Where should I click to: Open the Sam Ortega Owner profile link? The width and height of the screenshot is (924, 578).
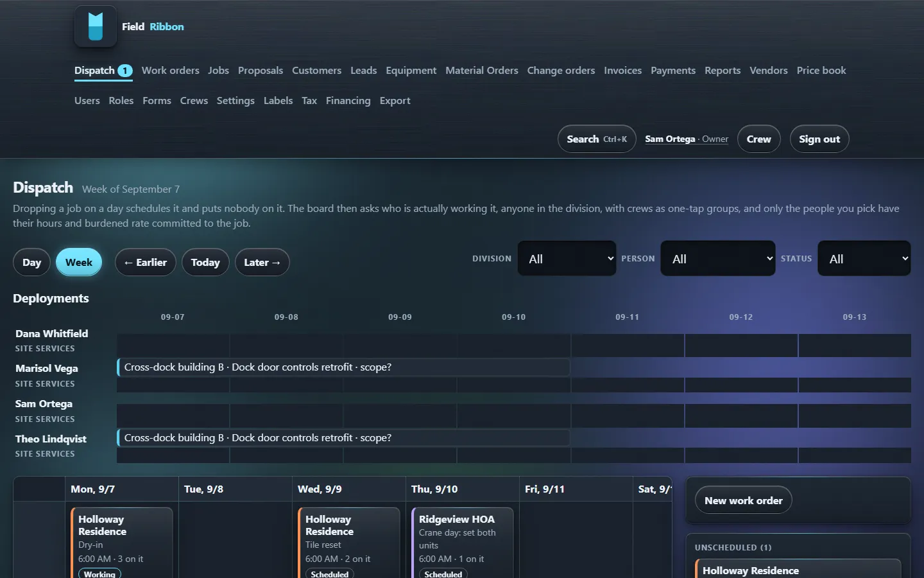[687, 139]
